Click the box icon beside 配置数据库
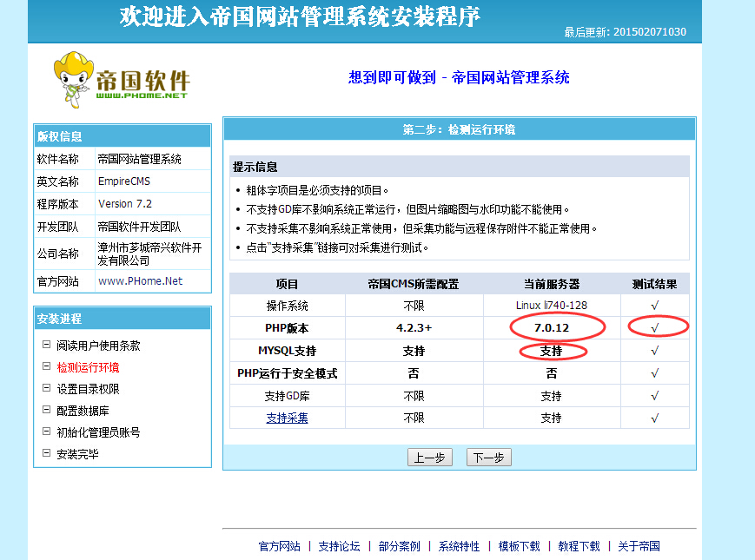The image size is (755, 560). pos(46,410)
